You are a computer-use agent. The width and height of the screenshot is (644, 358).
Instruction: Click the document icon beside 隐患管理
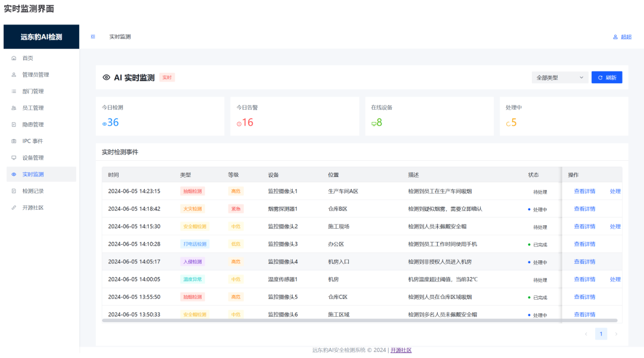pos(14,124)
